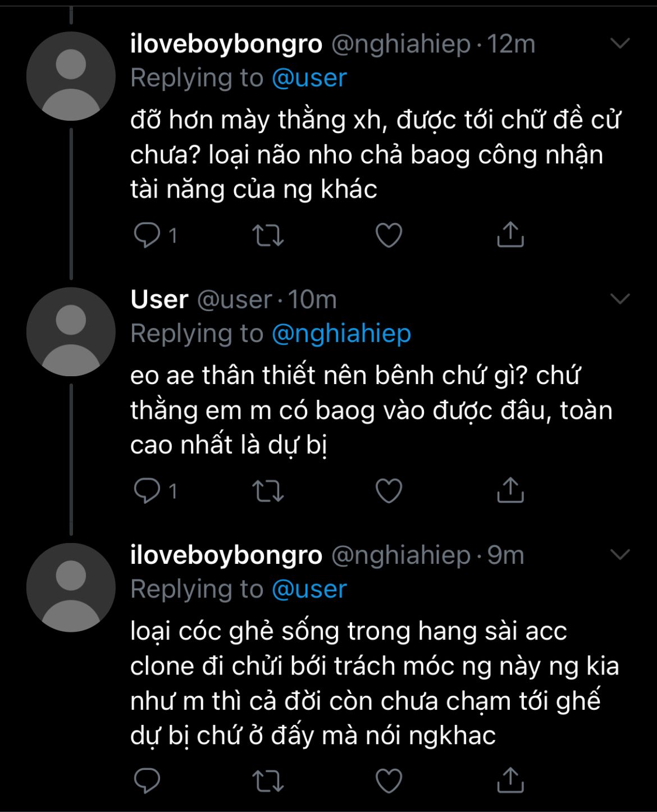Share the 9m tweet by iloveboybongro
657x812 pixels.
[x=510, y=780]
